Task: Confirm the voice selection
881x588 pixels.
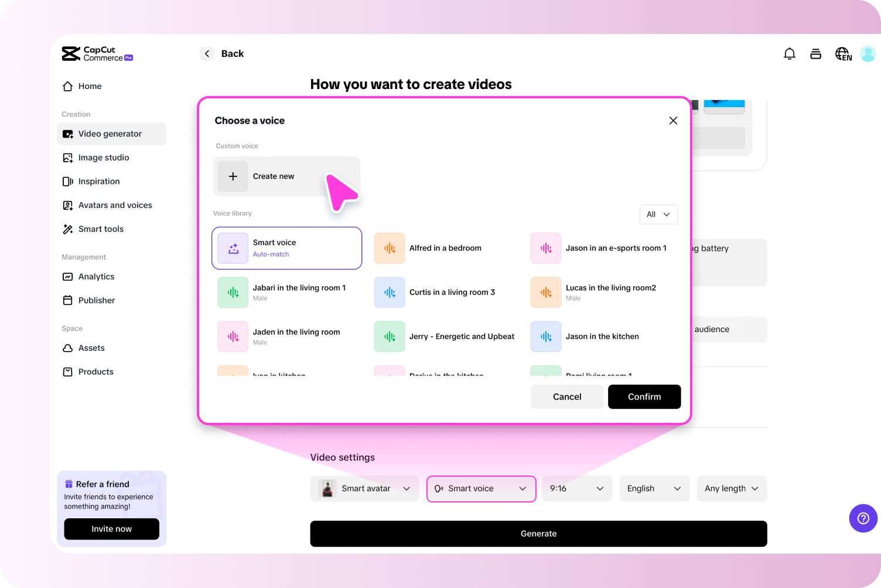Action: coord(644,396)
